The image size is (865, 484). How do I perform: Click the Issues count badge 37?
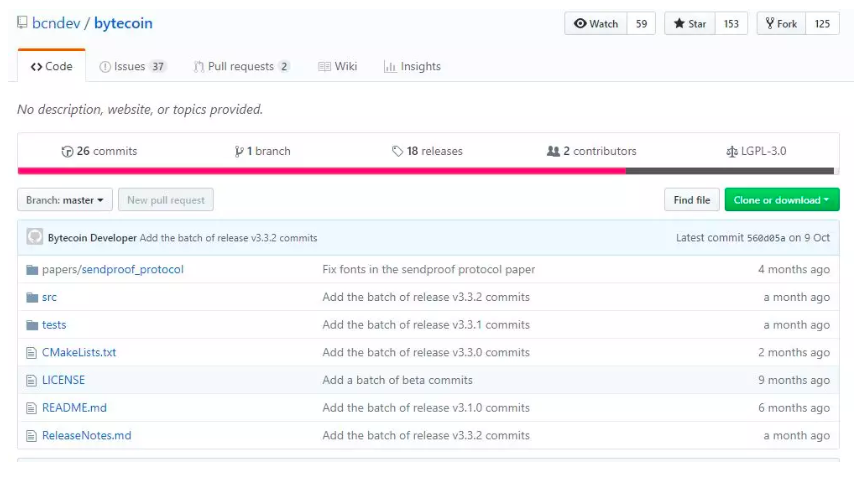tap(158, 66)
